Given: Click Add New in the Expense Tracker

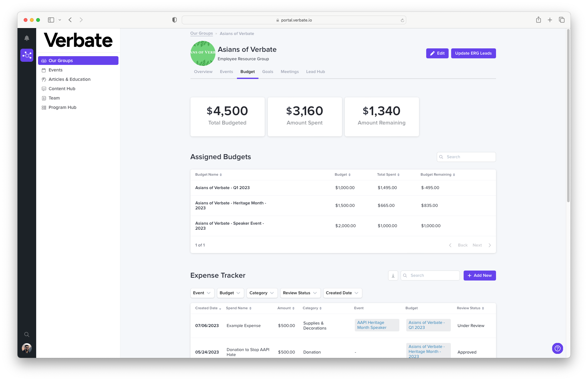Looking at the screenshot, I should click(480, 276).
